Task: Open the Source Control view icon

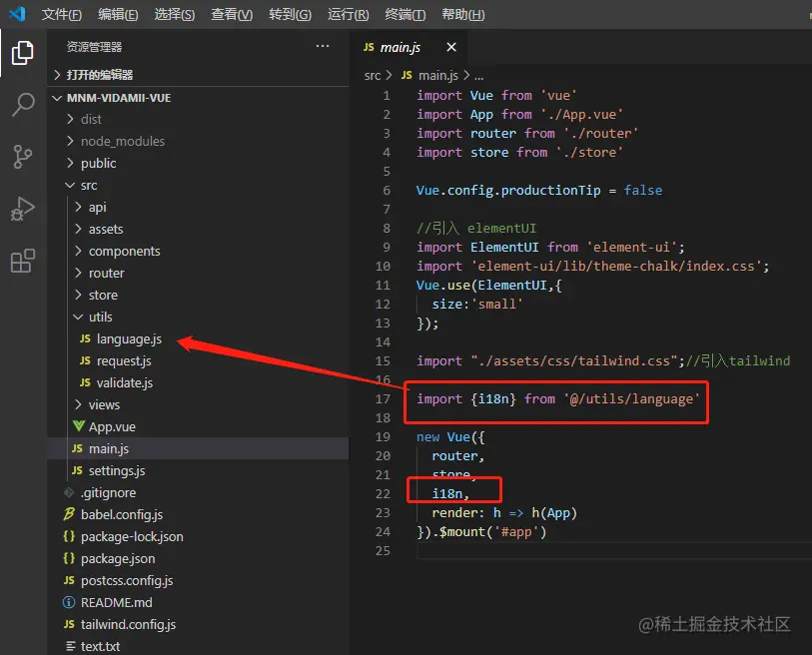Action: [x=22, y=157]
